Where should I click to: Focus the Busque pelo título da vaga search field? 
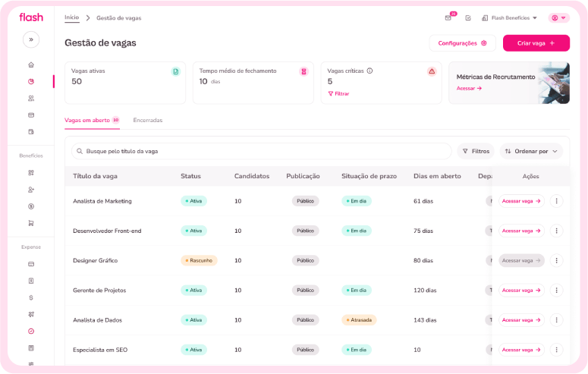(x=261, y=151)
